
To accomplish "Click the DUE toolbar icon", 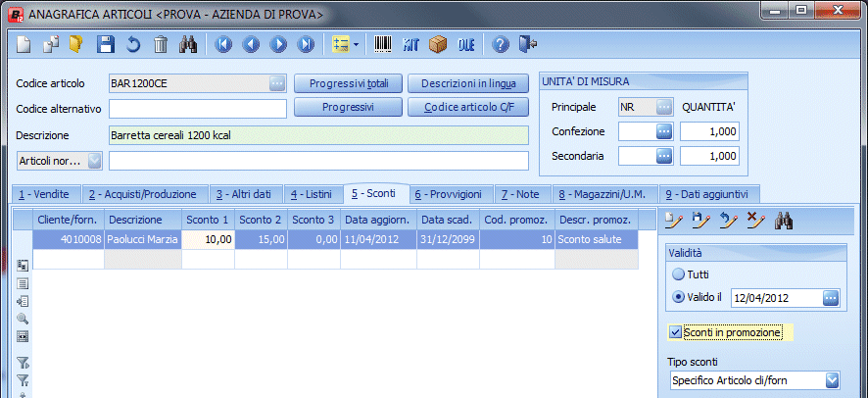I will pyautogui.click(x=466, y=45).
